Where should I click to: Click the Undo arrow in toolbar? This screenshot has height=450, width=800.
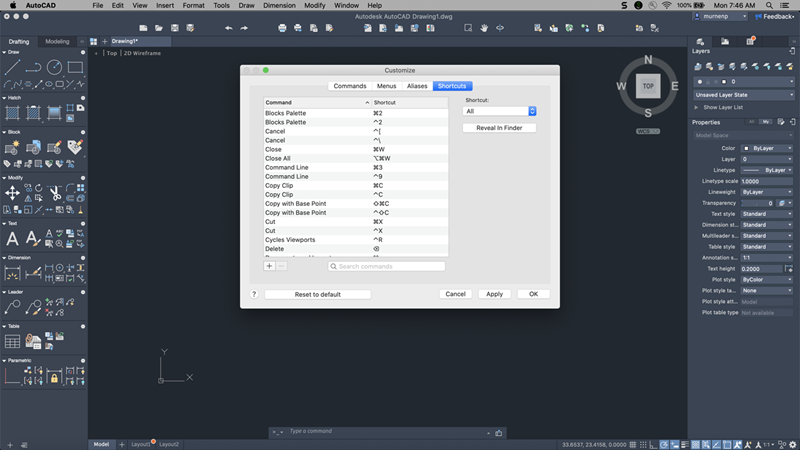coord(229,28)
